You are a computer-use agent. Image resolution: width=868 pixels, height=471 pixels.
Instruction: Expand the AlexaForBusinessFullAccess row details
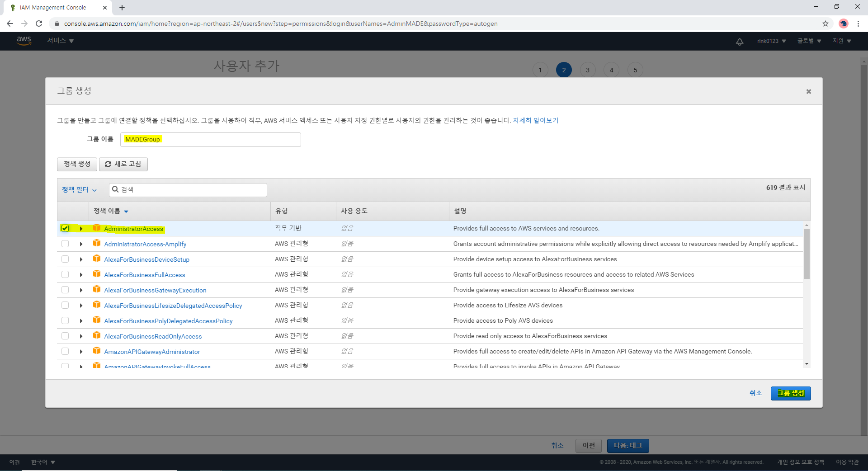tap(81, 275)
